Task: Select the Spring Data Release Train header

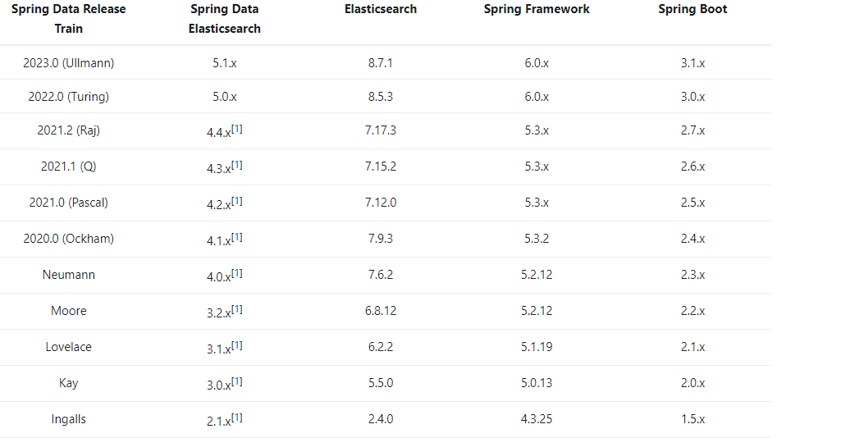Action: (69, 19)
